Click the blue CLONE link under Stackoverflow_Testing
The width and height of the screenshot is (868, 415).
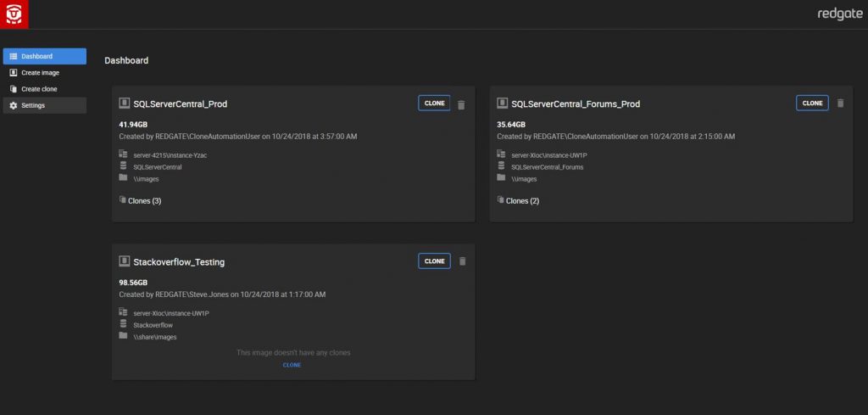(292, 365)
